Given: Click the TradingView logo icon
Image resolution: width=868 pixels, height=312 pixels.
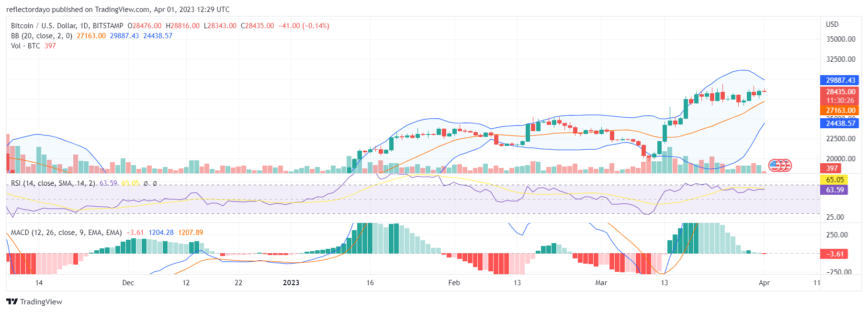Looking at the screenshot, I should (12, 301).
